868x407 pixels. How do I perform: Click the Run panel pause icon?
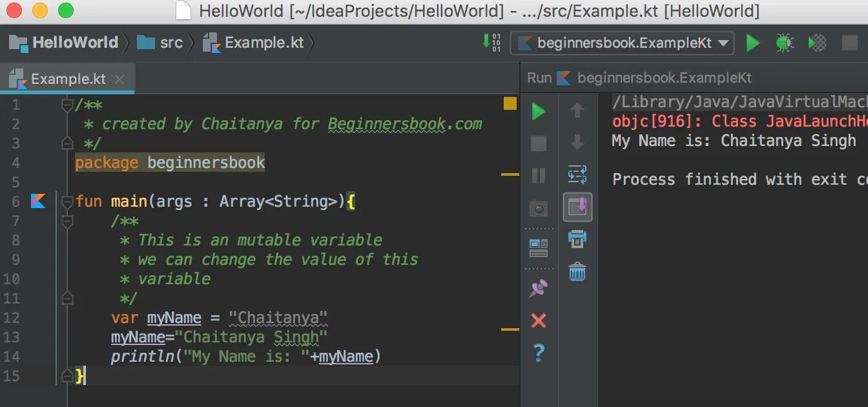538,175
